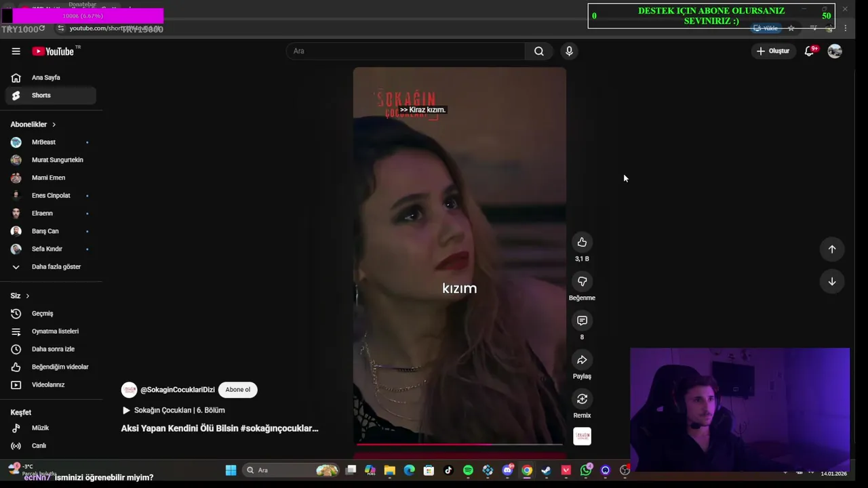This screenshot has width=868, height=488.
Task: Go to the previous Short with up arrow
Action: click(x=832, y=249)
